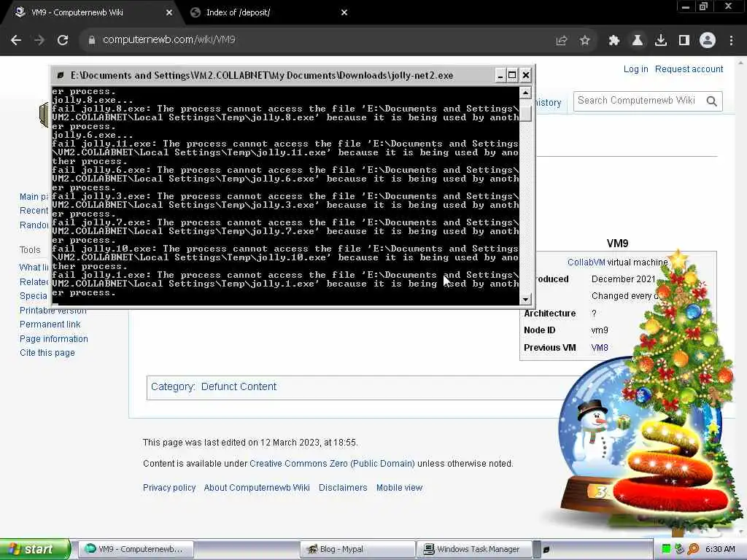Open Page information in sidebar
This screenshot has height=560, width=747.
pyautogui.click(x=54, y=339)
